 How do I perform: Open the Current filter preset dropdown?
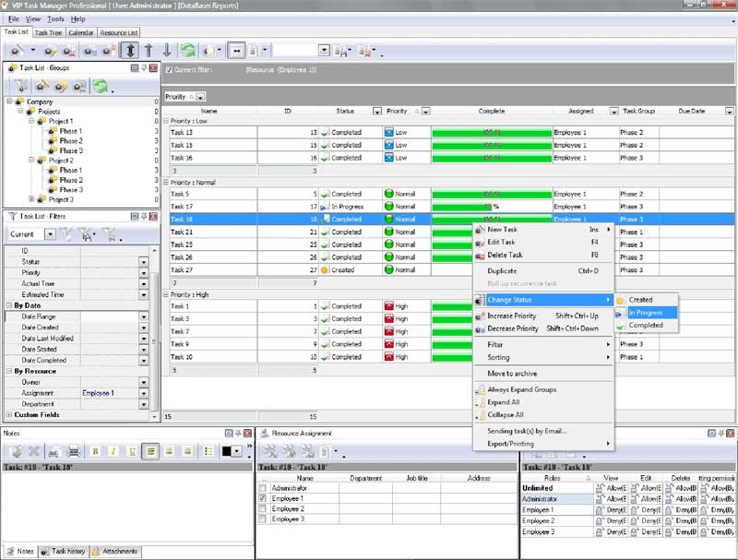51,234
